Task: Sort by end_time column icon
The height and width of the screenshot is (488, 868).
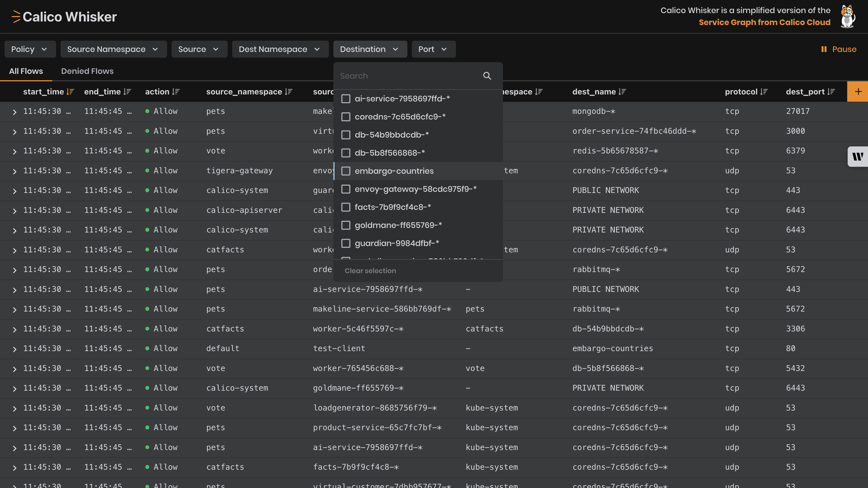Action: click(127, 91)
